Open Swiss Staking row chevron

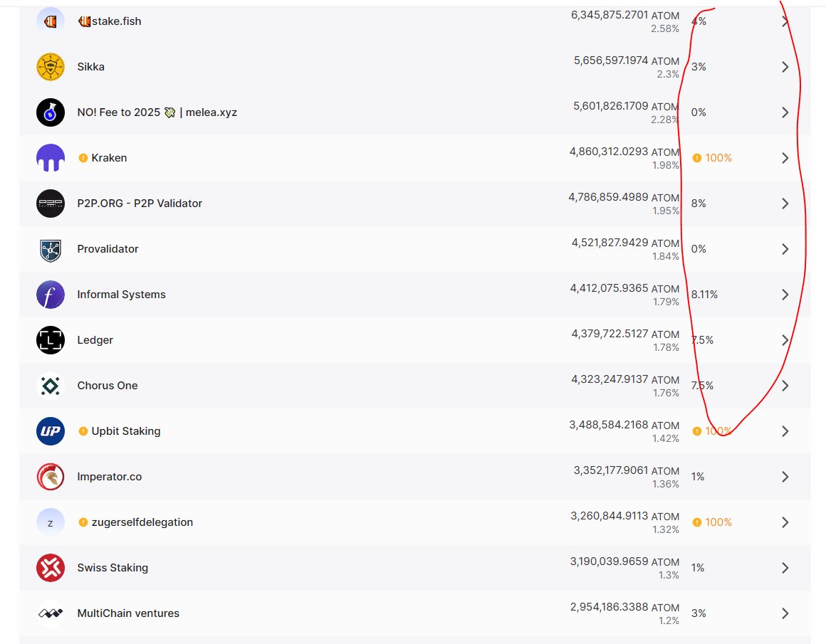[785, 568]
